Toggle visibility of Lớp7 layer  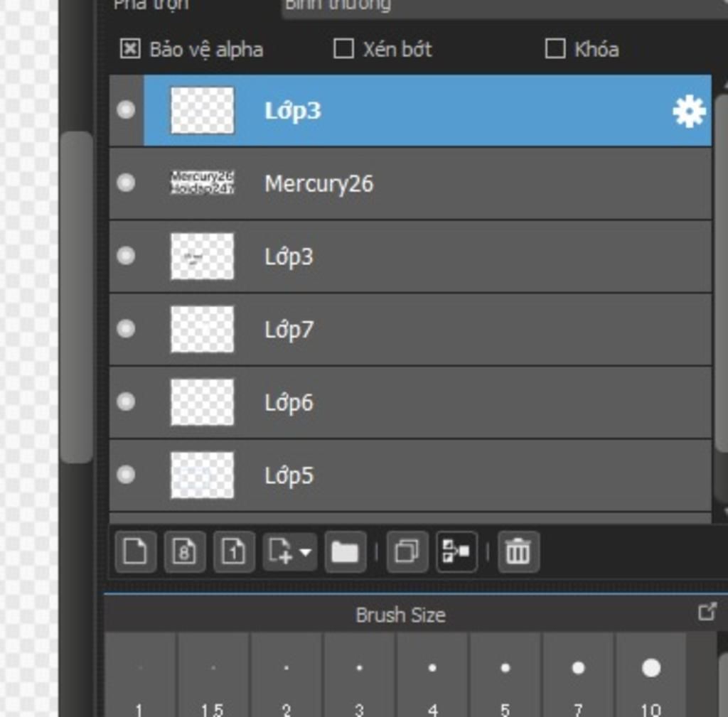[x=126, y=329]
